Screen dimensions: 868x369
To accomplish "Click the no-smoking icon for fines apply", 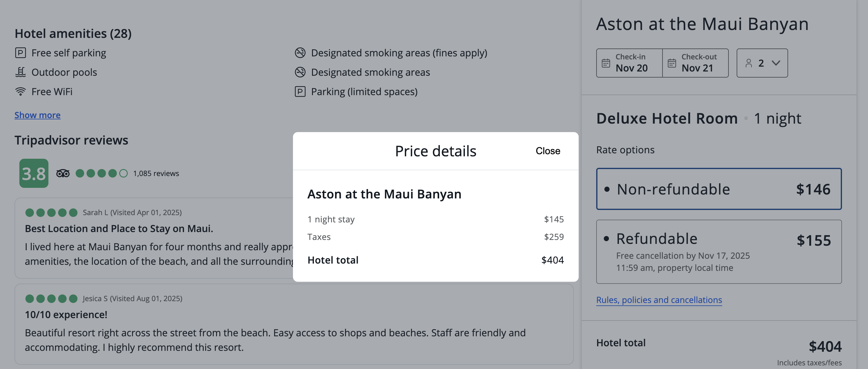I will coord(300,53).
